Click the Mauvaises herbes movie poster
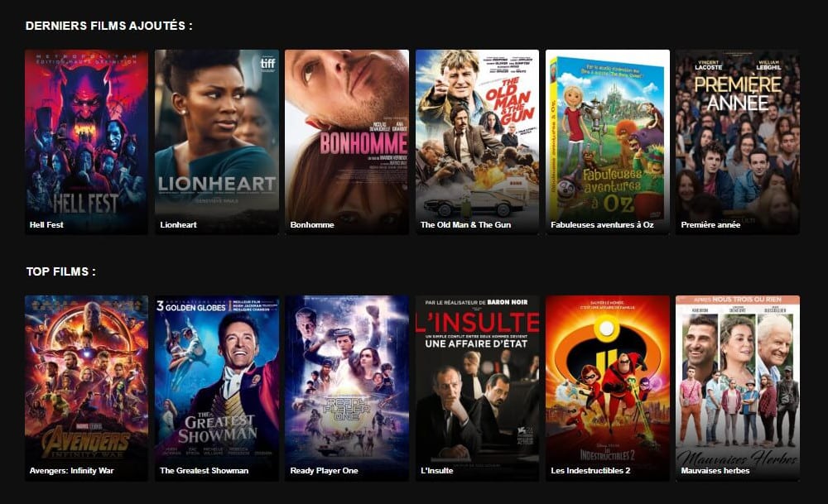This screenshot has width=828, height=504. (x=738, y=388)
